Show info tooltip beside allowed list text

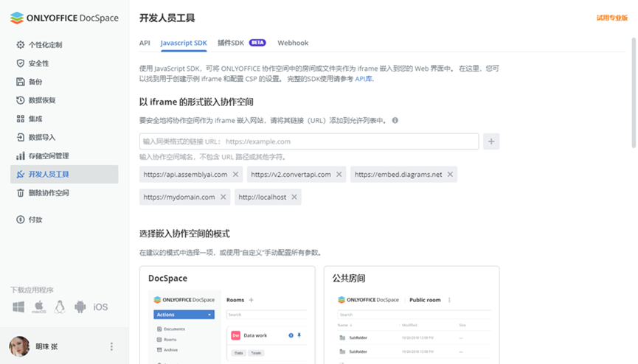[x=395, y=120]
